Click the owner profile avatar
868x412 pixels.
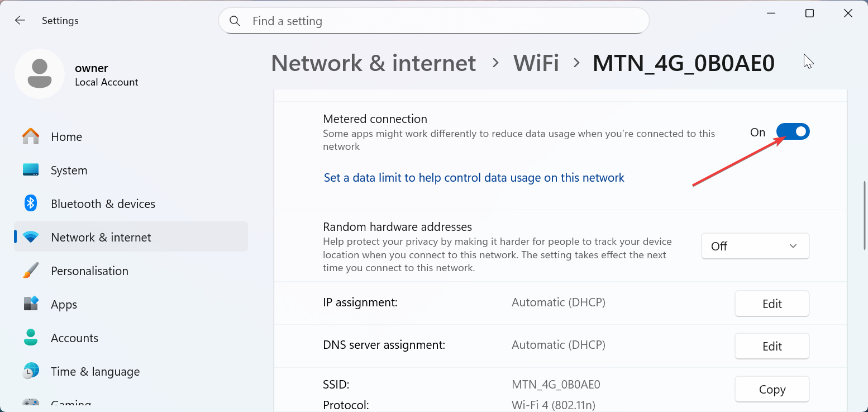coord(40,74)
